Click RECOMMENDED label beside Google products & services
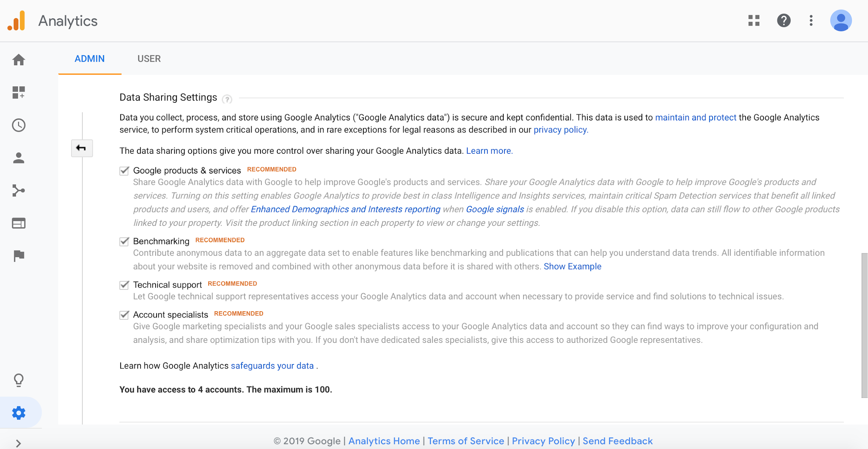The height and width of the screenshot is (449, 868). pyautogui.click(x=272, y=169)
